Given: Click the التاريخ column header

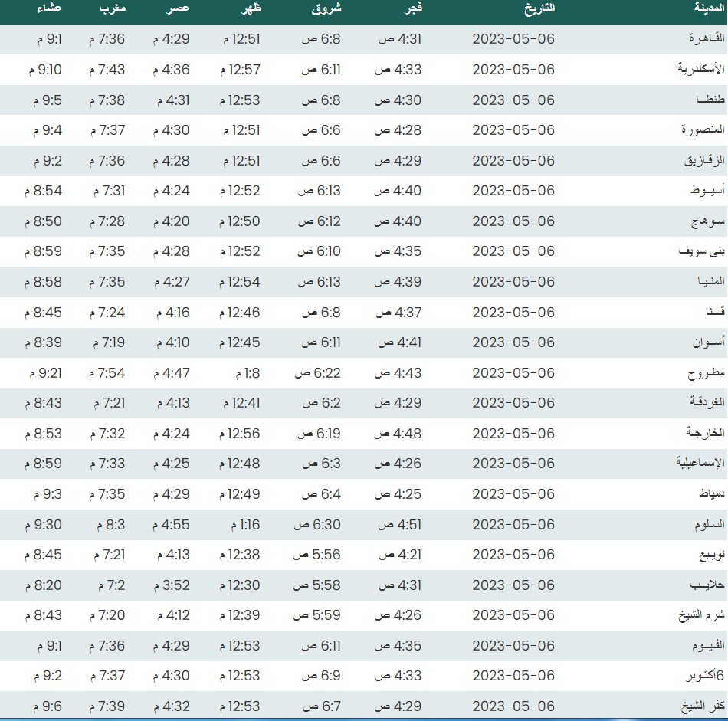Looking at the screenshot, I should [x=539, y=9].
